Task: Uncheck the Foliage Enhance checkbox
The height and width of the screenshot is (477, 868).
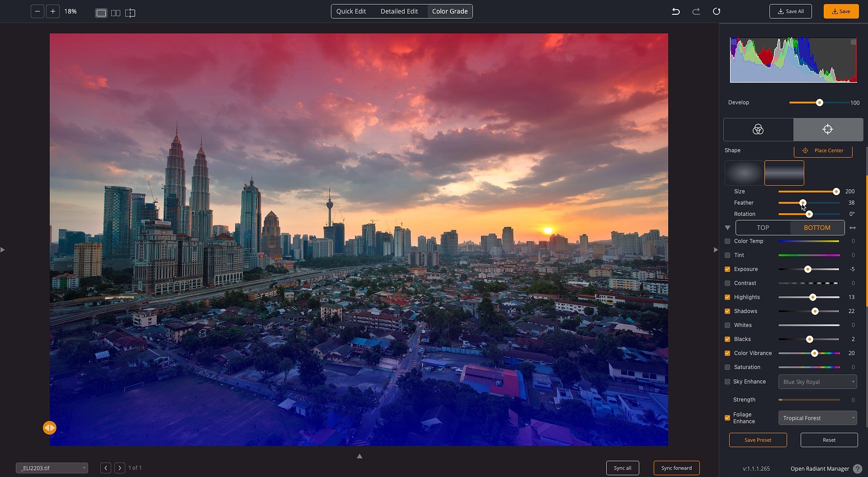Action: (727, 418)
